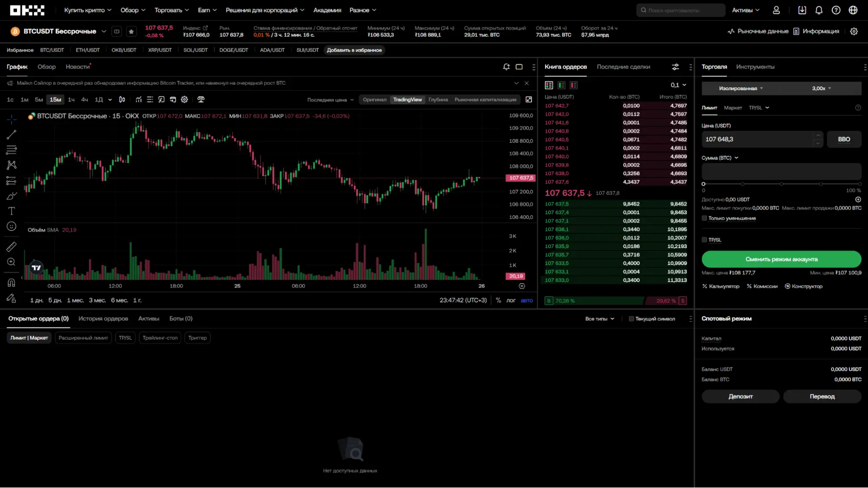This screenshot has height=488, width=868.
Task: Toggle авто scale on chart
Action: tap(527, 300)
